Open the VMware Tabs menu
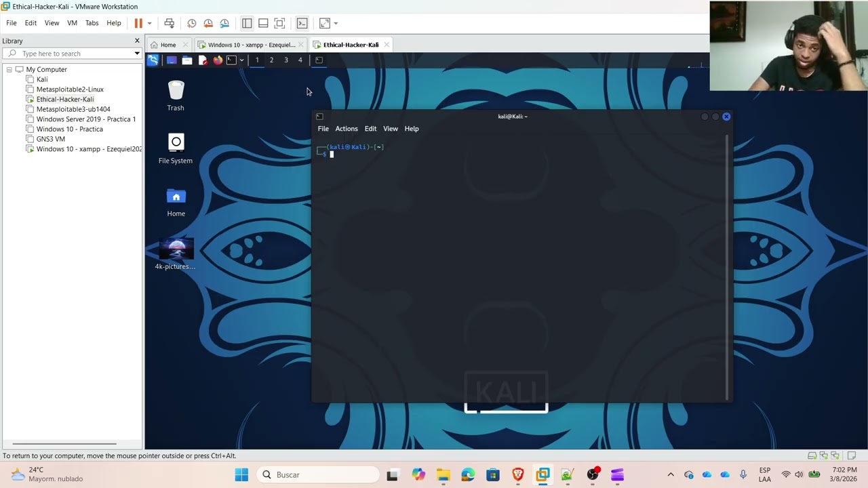This screenshot has width=868, height=488. tap(92, 23)
